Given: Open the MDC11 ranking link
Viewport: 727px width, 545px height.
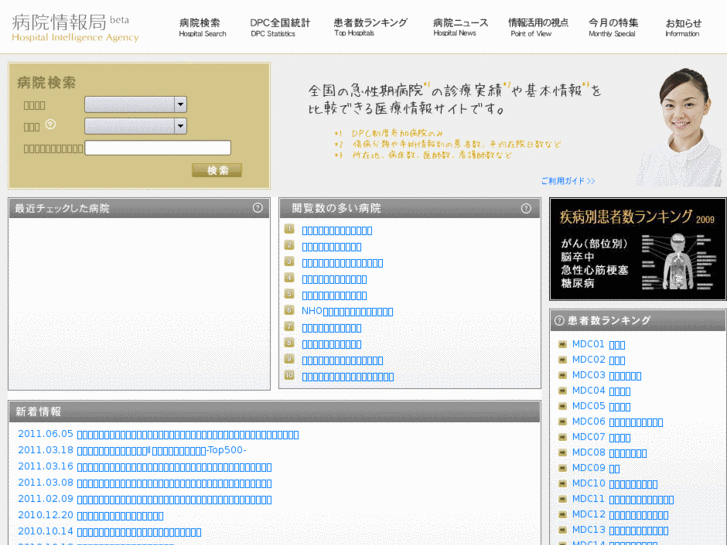Looking at the screenshot, I should (x=623, y=499).
